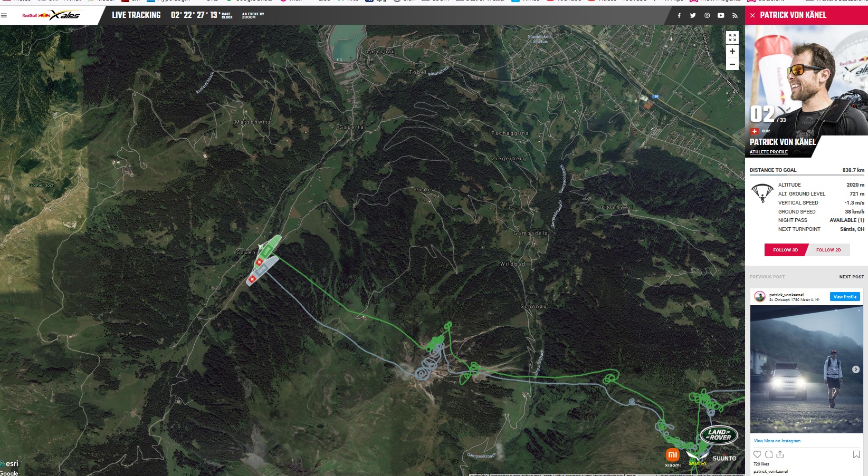Open the Facebook page link
The height and width of the screenshot is (476, 868).
pyautogui.click(x=679, y=15)
